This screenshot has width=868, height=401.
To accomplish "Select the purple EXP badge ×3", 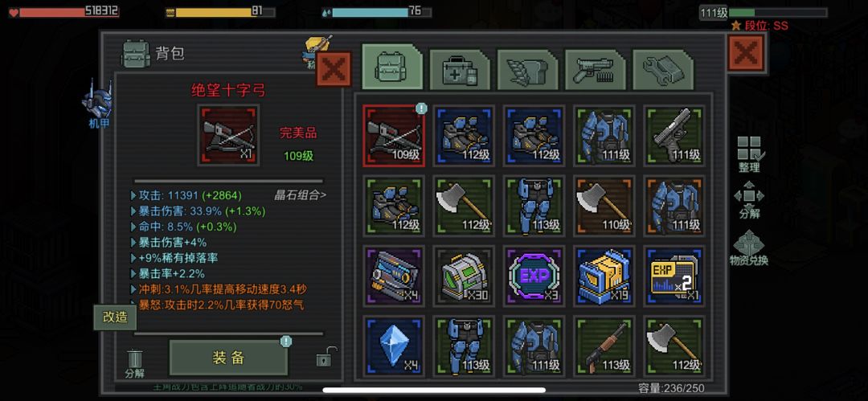I will coord(534,276).
